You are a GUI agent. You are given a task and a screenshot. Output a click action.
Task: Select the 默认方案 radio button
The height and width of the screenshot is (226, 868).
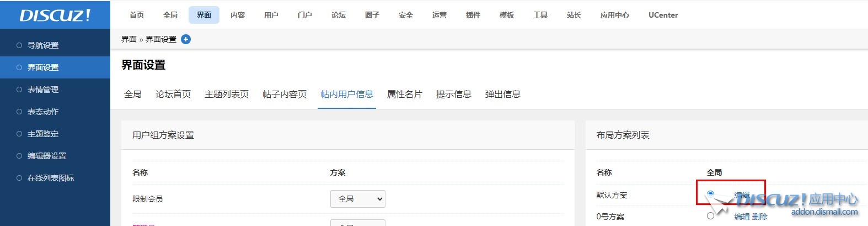(710, 194)
